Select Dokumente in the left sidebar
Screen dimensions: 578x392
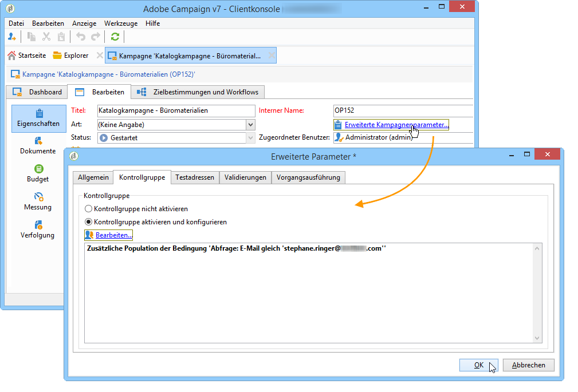38,145
